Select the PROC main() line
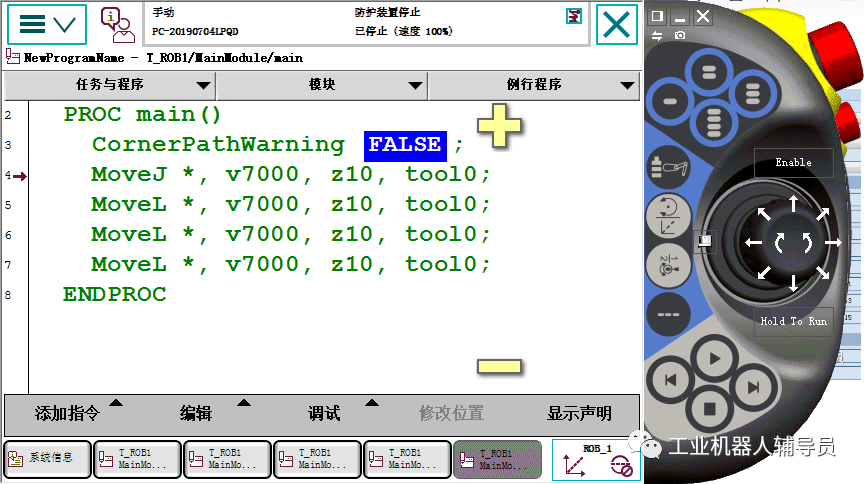864x484 pixels. pyautogui.click(x=142, y=115)
